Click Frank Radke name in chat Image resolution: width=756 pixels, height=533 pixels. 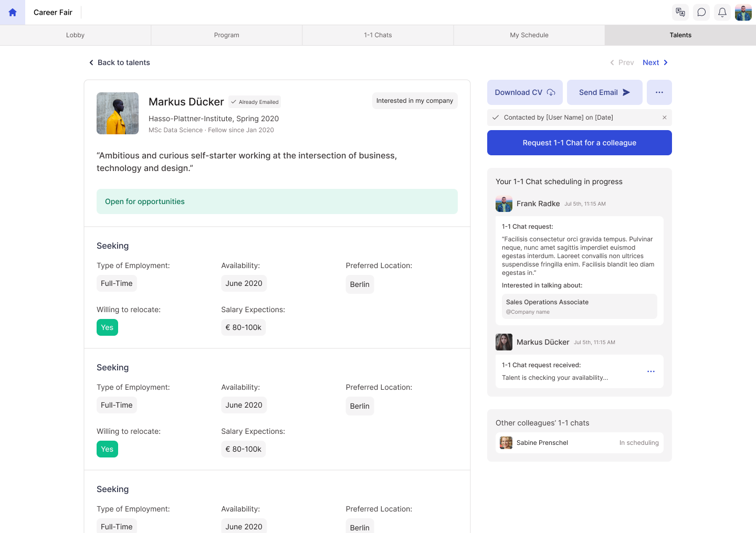tap(538, 204)
